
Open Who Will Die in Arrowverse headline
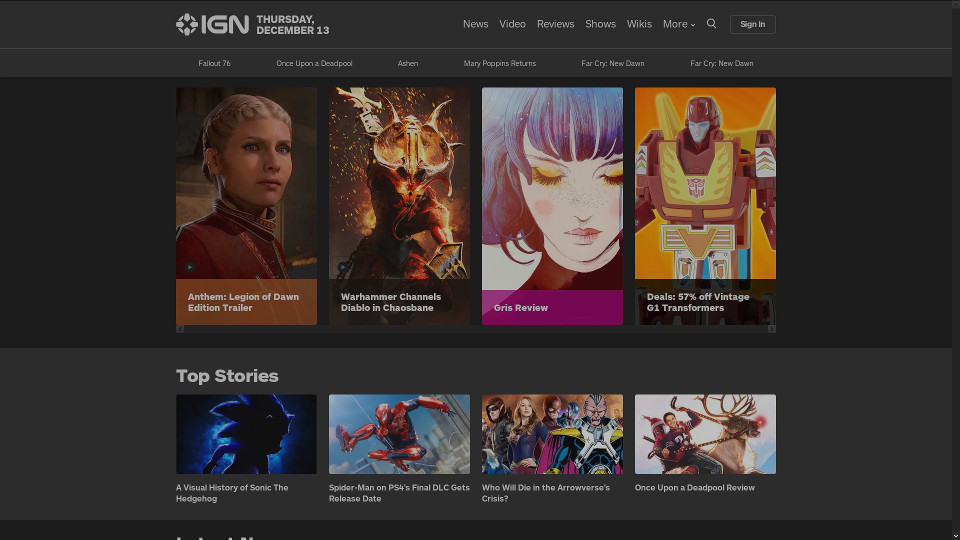point(546,493)
